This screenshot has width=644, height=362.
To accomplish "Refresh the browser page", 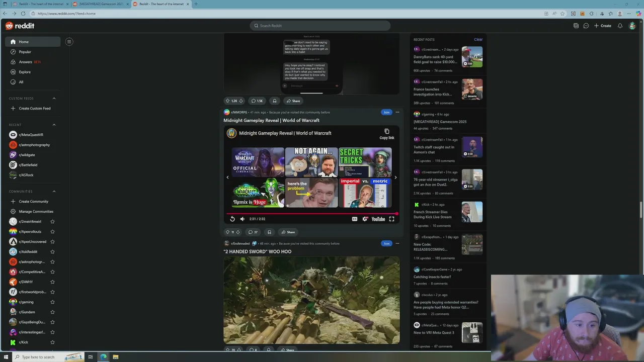I will [x=24, y=14].
